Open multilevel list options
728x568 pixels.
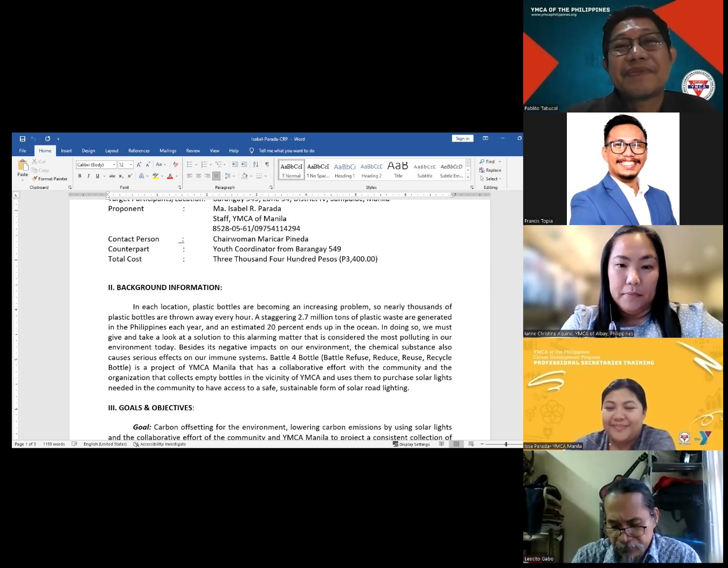219,165
